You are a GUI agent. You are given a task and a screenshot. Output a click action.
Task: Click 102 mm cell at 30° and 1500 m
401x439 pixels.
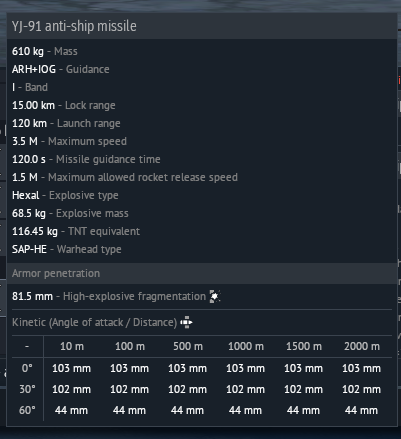pyautogui.click(x=303, y=389)
